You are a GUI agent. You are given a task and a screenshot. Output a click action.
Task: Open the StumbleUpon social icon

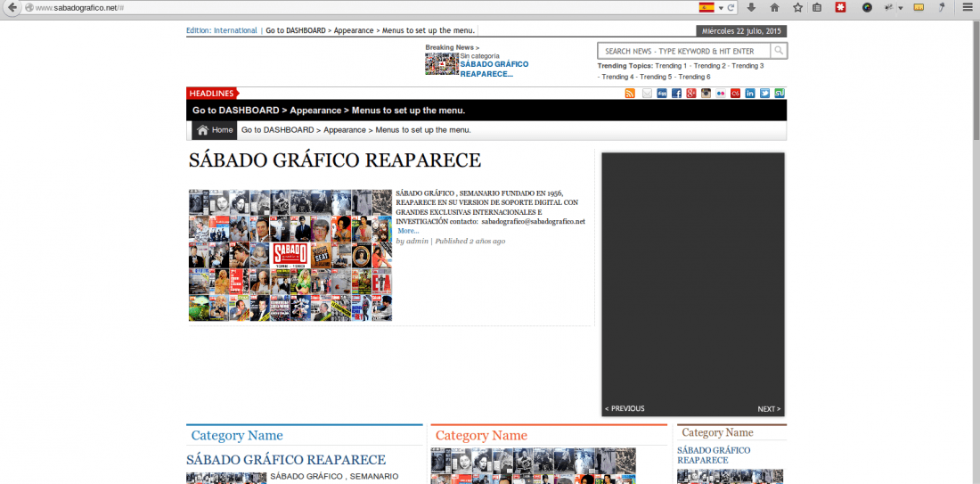tap(780, 94)
